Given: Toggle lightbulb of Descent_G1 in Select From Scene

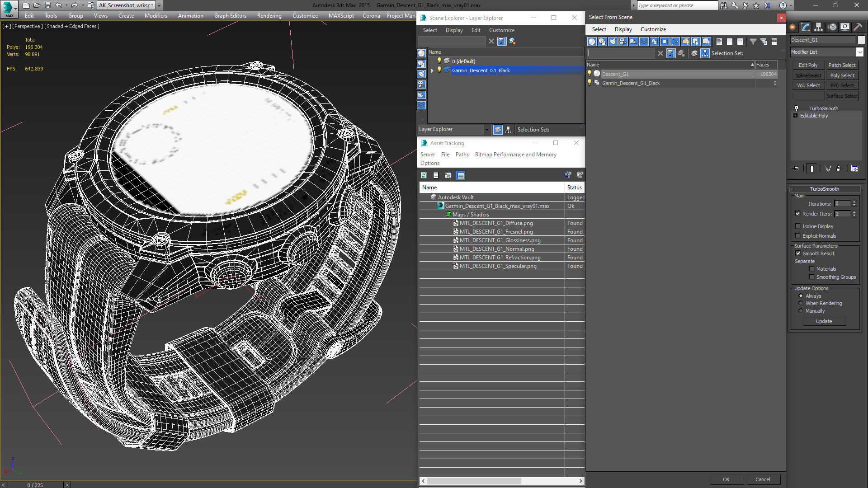Looking at the screenshot, I should (x=590, y=74).
